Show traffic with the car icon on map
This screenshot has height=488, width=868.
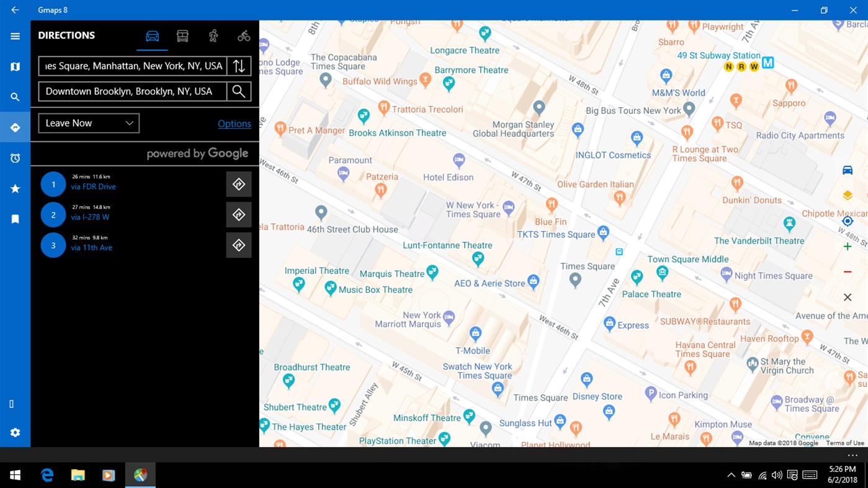tap(847, 169)
